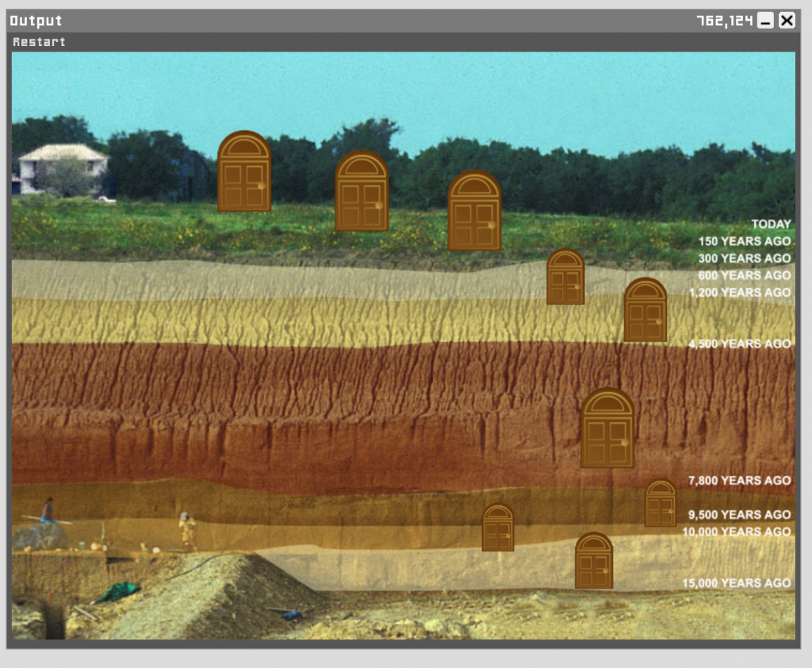812x668 pixels.
Task: Click the middle large door in the tree line
Action: 362,190
